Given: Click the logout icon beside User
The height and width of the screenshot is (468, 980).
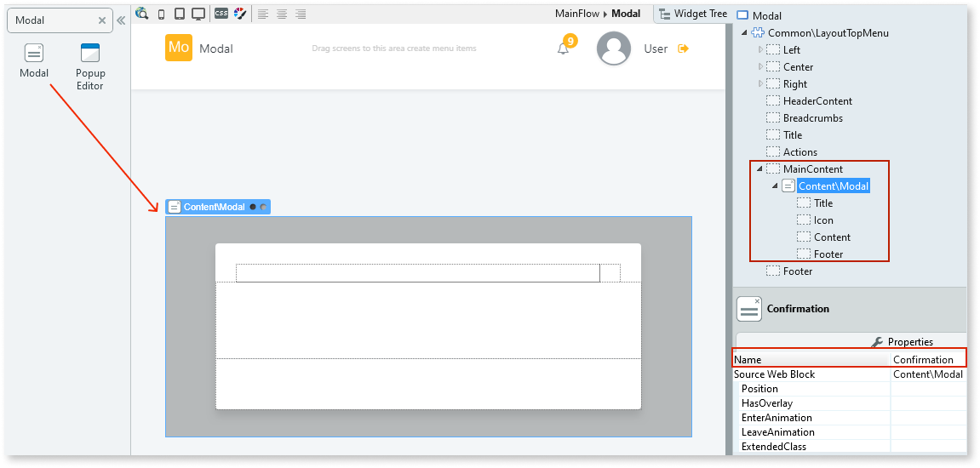Looking at the screenshot, I should (x=683, y=49).
